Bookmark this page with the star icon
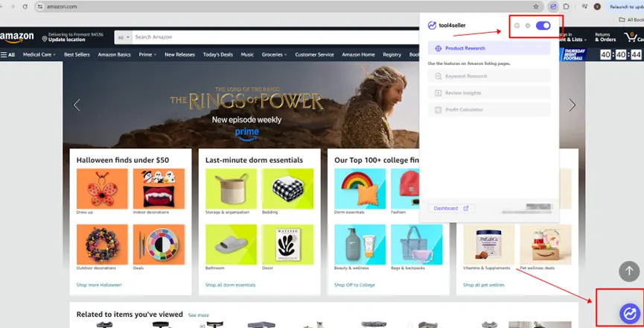Image resolution: width=644 pixels, height=328 pixels. [536, 7]
